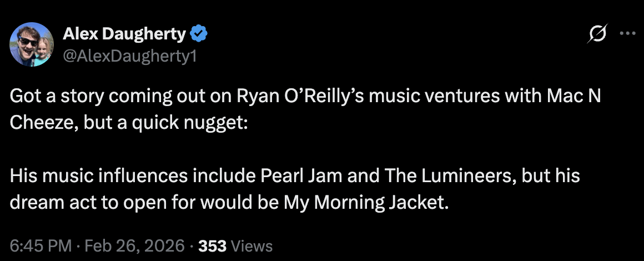Click the display name Alex Daugherty
This screenshot has height=261, width=644.
[x=124, y=34]
